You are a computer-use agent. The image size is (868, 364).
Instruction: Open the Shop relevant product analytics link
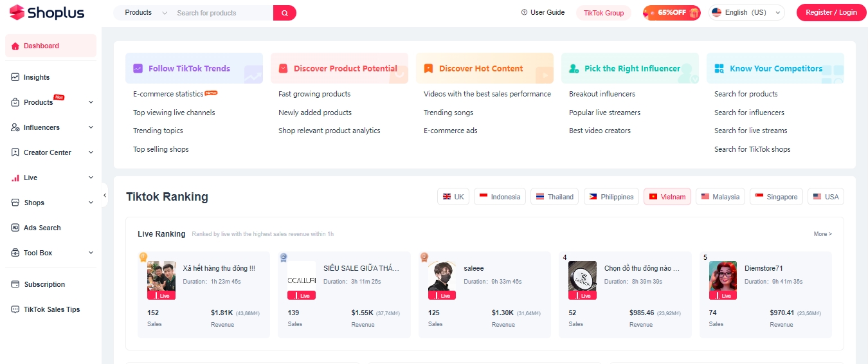[329, 131]
